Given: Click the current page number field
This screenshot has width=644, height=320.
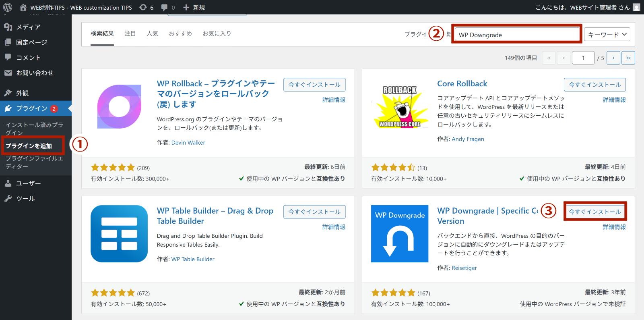Looking at the screenshot, I should tap(583, 58).
